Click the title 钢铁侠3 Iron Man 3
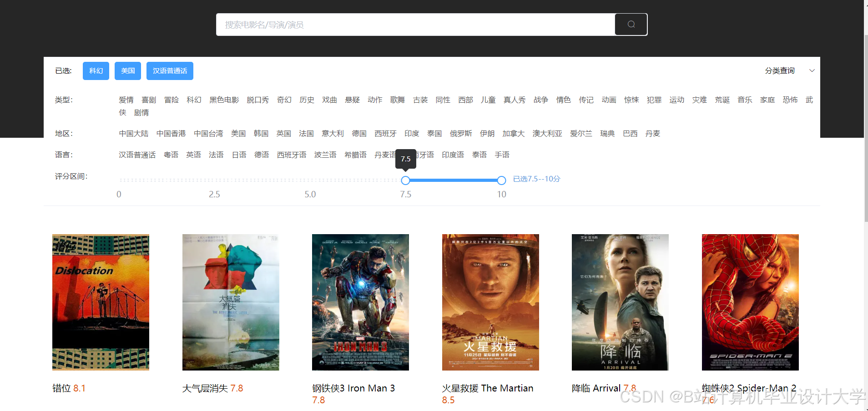The image size is (868, 411). tap(353, 388)
